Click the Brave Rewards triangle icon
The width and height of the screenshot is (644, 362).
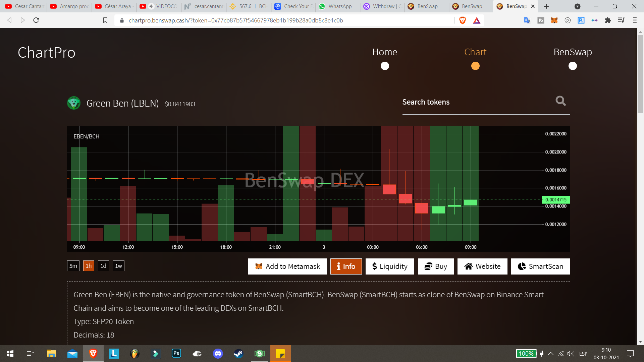[x=477, y=20]
